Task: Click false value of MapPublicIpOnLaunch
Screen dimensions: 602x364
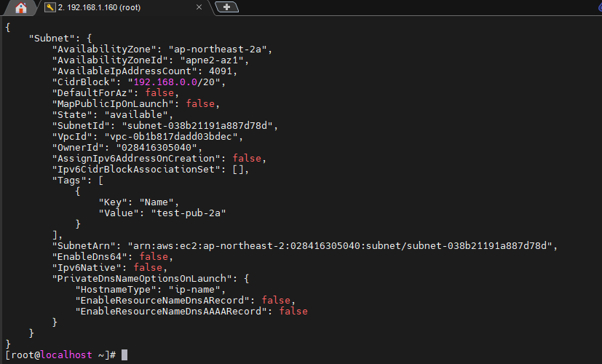Action: coord(200,103)
